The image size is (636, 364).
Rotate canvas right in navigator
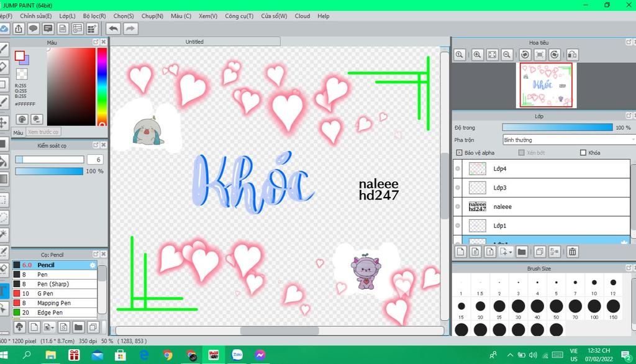click(555, 55)
